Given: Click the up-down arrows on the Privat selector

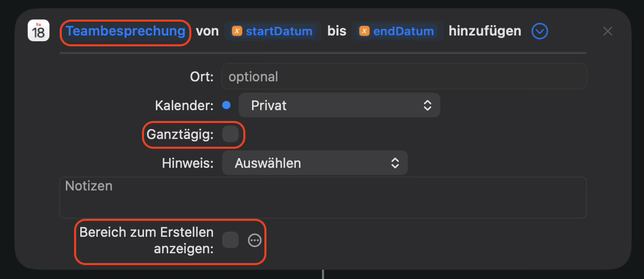Looking at the screenshot, I should [x=427, y=106].
